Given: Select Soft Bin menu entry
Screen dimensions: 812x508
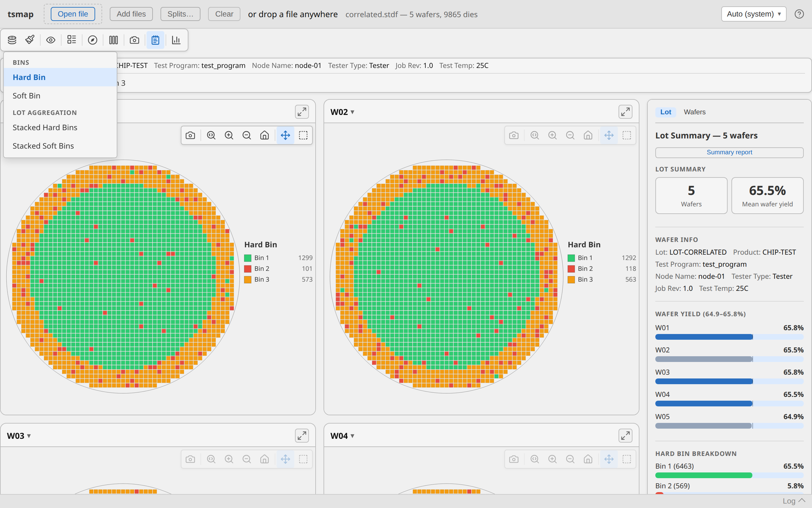Looking at the screenshot, I should click(x=60, y=96).
